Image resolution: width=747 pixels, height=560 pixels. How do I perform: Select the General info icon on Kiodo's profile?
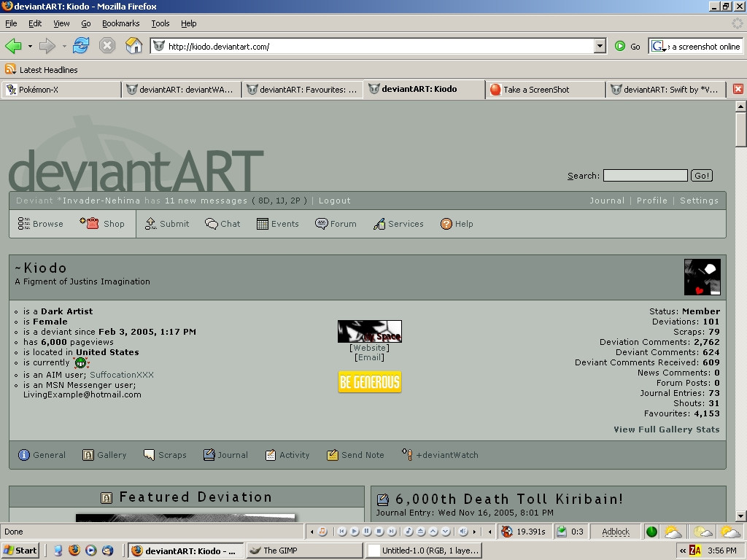click(24, 455)
